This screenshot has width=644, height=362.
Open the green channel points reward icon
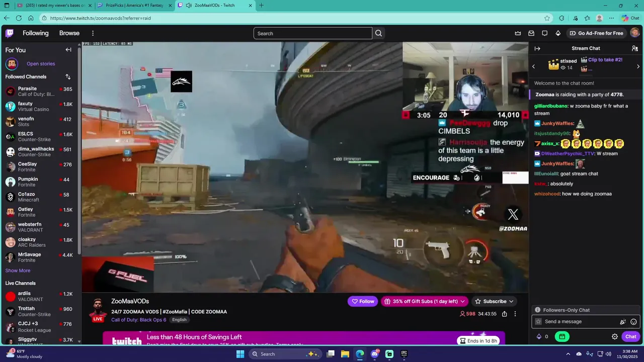(562, 337)
